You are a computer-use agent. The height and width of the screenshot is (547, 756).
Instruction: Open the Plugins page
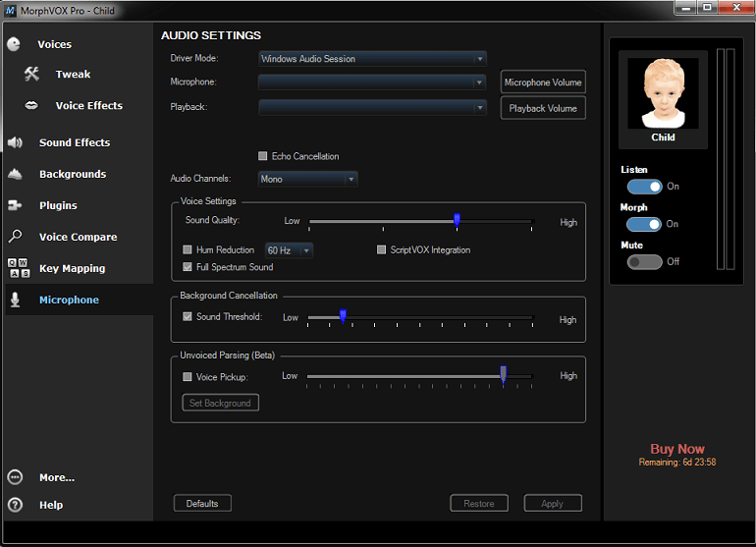[x=58, y=205]
